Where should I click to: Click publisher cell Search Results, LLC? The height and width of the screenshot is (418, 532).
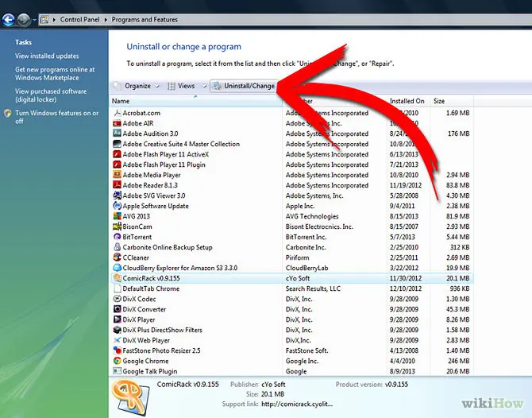pyautogui.click(x=313, y=288)
